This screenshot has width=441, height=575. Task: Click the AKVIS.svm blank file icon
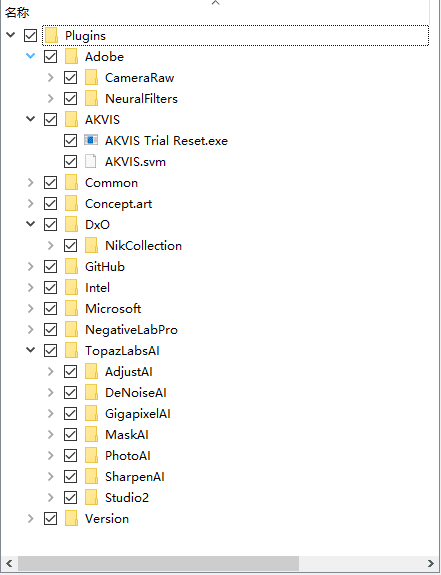click(x=91, y=161)
